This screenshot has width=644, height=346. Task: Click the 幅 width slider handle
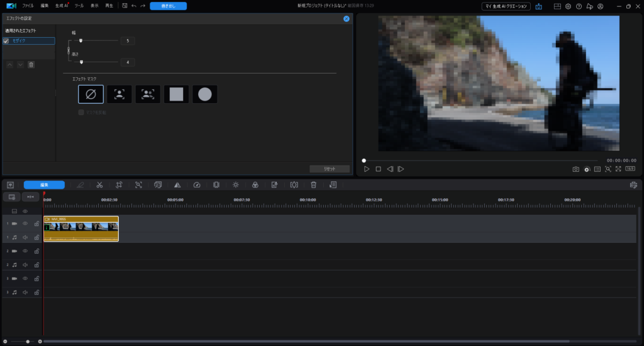80,41
